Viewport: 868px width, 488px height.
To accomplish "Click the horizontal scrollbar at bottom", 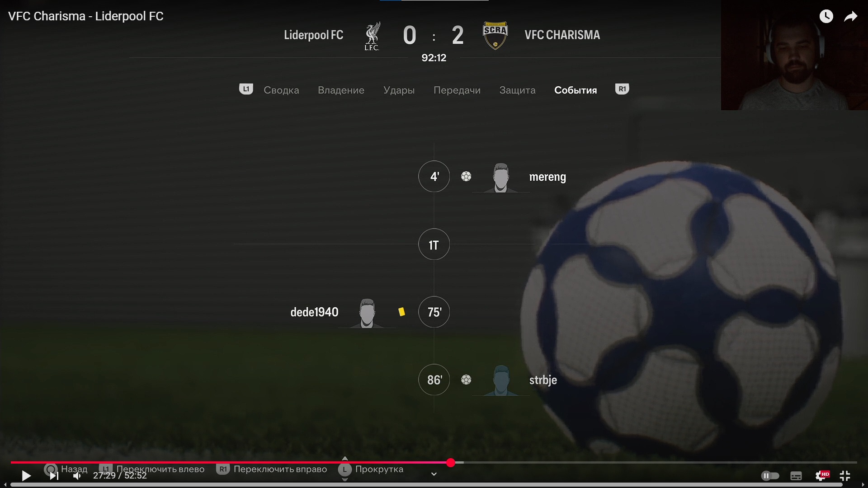I will [x=427, y=485].
